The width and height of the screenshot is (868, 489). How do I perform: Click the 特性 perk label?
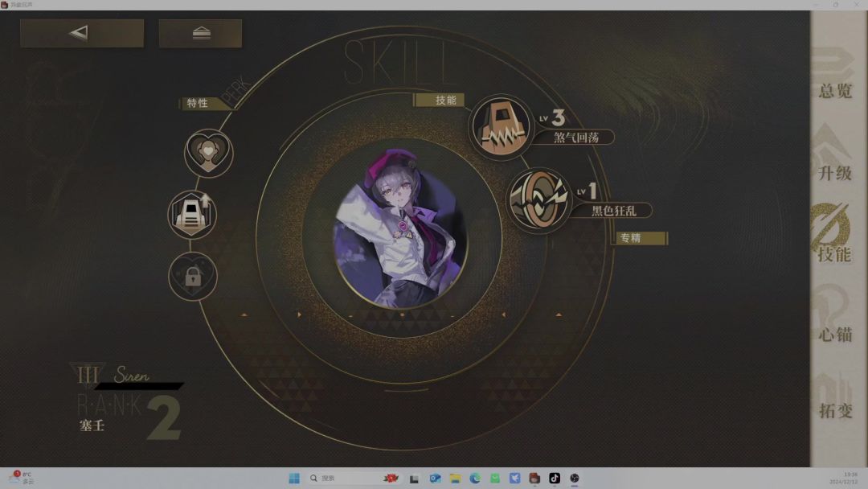coord(198,103)
